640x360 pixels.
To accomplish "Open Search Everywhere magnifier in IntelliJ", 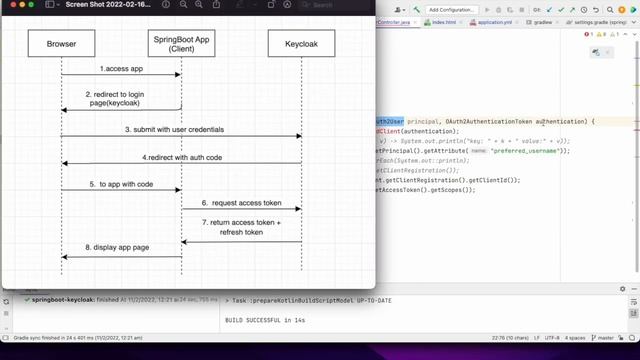I will (x=610, y=10).
